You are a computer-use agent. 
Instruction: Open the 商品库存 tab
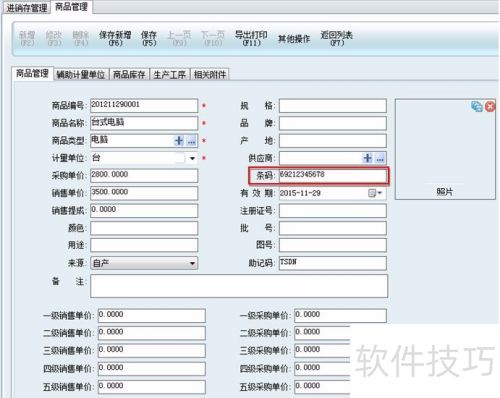(129, 75)
